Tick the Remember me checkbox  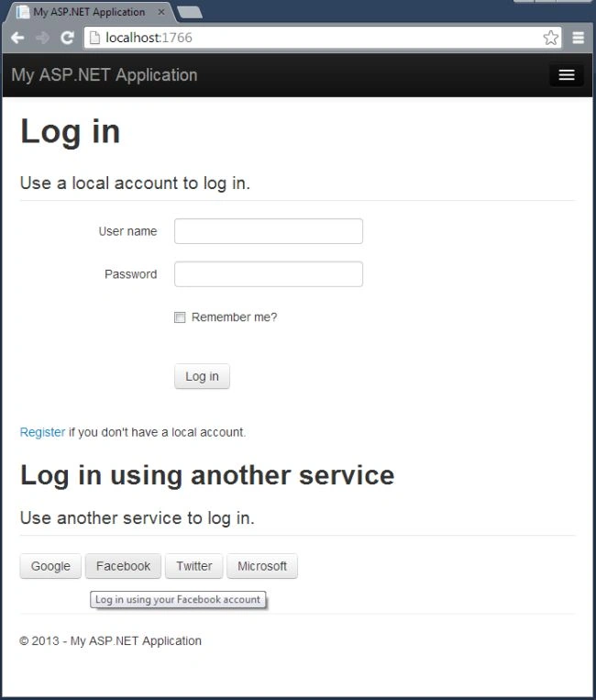(x=180, y=317)
